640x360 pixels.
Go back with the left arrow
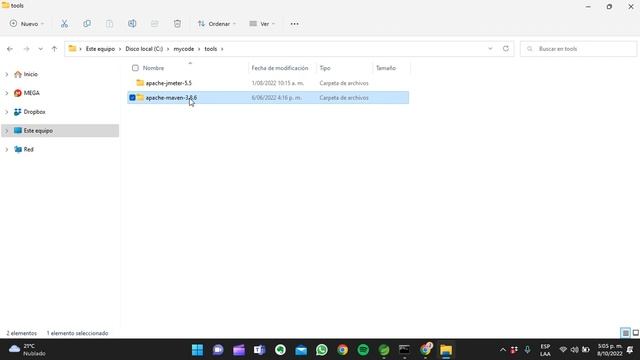[x=10, y=49]
